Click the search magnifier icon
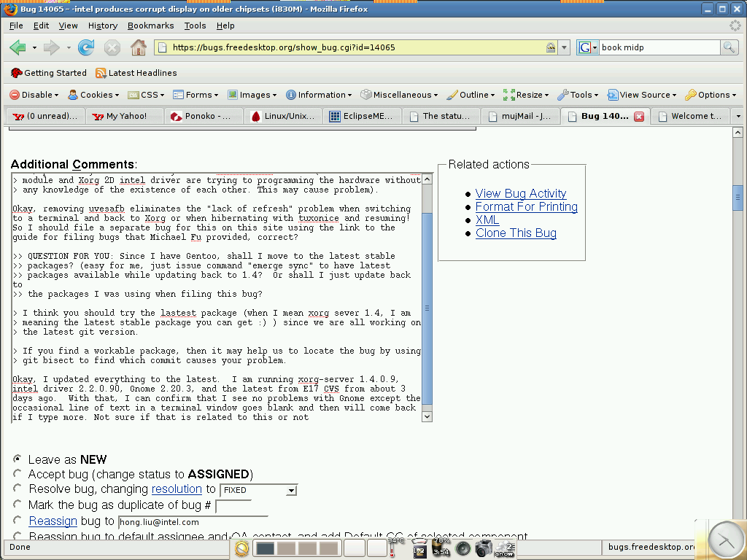Viewport: 747px width, 560px height. 729,47
